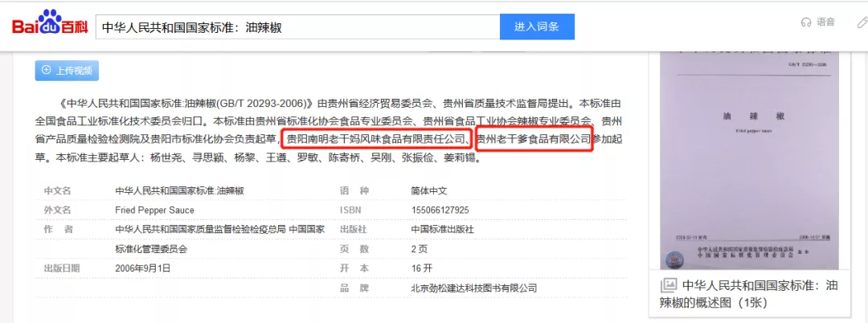Click the 中文名 field label
Viewport: 868px width, 323px height.
click(58, 190)
